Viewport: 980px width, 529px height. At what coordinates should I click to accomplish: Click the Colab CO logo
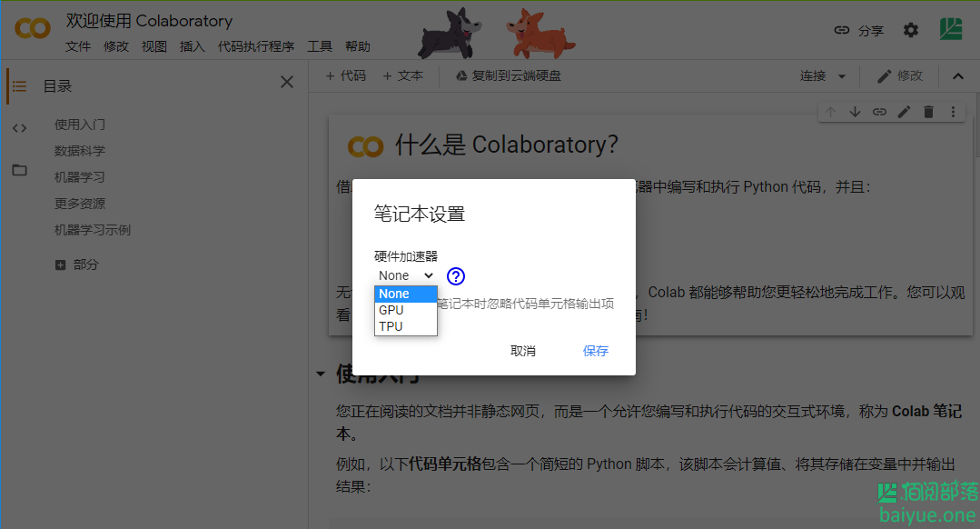(x=33, y=28)
